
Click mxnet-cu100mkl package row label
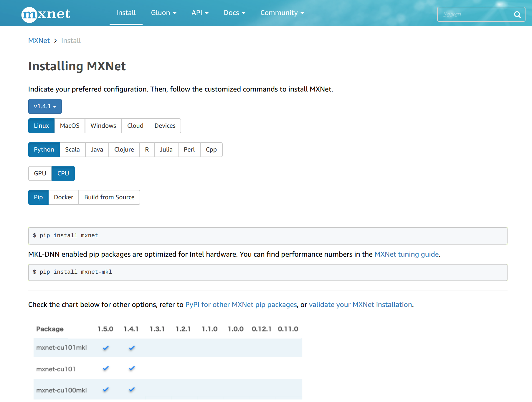pyautogui.click(x=62, y=390)
